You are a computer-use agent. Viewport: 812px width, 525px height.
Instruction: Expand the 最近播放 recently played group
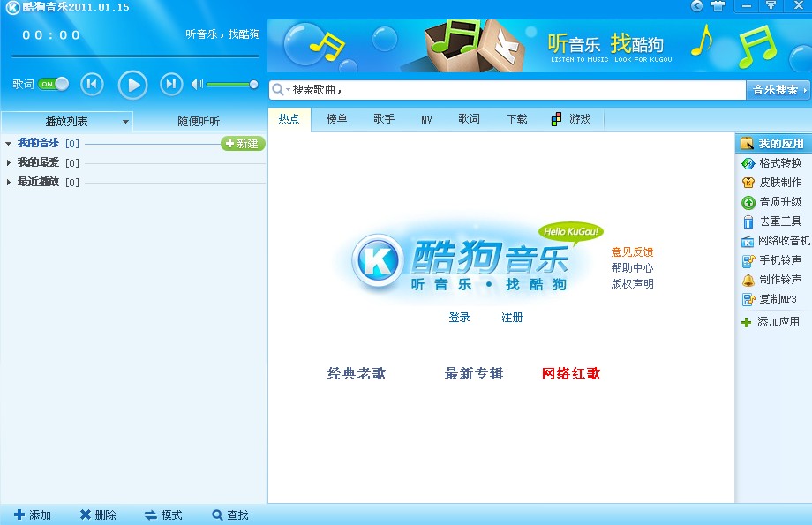pos(9,182)
